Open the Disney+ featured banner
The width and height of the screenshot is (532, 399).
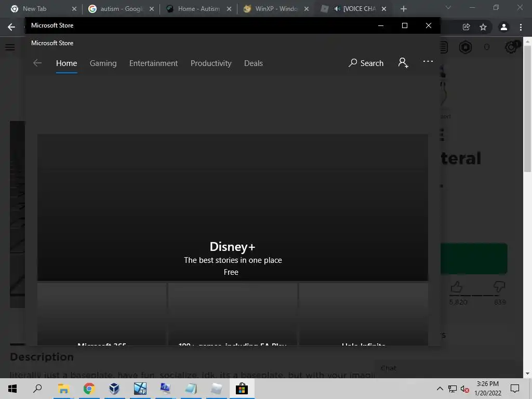(232, 207)
